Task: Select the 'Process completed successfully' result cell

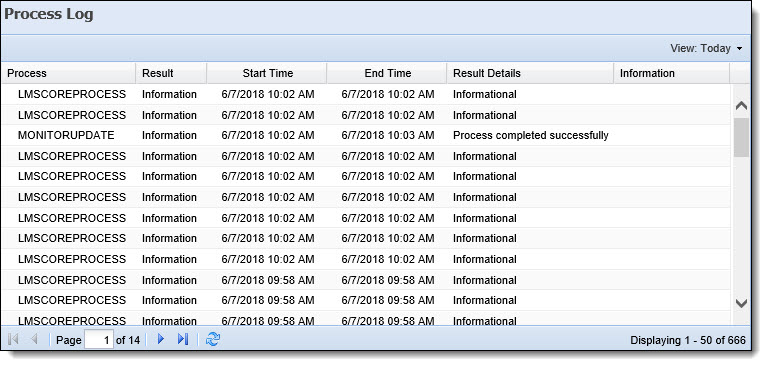Action: tap(530, 136)
